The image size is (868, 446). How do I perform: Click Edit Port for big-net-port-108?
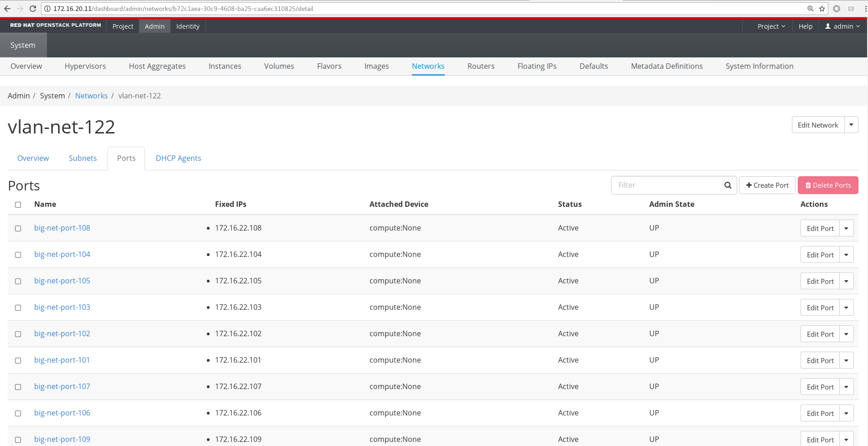[820, 228]
